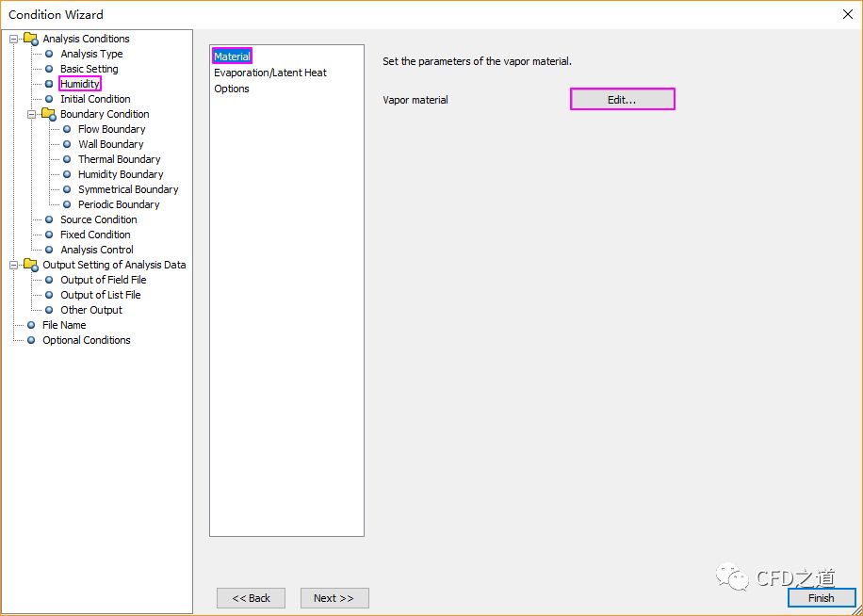Select Options in the sub-item list
This screenshot has width=863, height=616.
coord(232,89)
